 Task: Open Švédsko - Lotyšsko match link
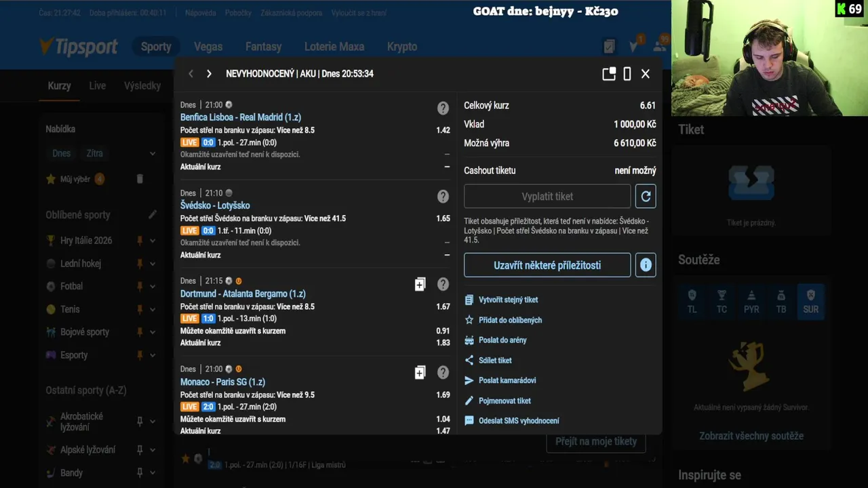point(215,205)
